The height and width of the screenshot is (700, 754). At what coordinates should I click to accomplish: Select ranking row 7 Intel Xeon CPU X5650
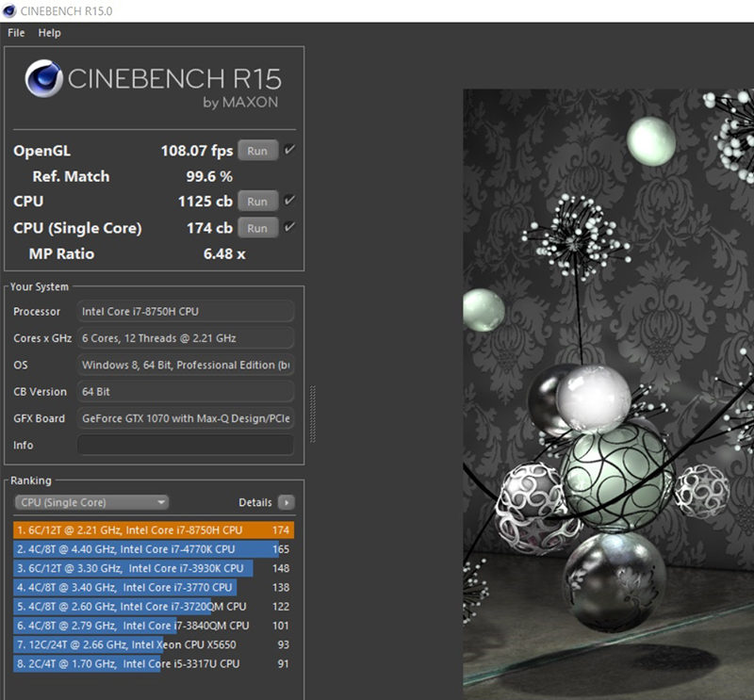click(x=154, y=644)
